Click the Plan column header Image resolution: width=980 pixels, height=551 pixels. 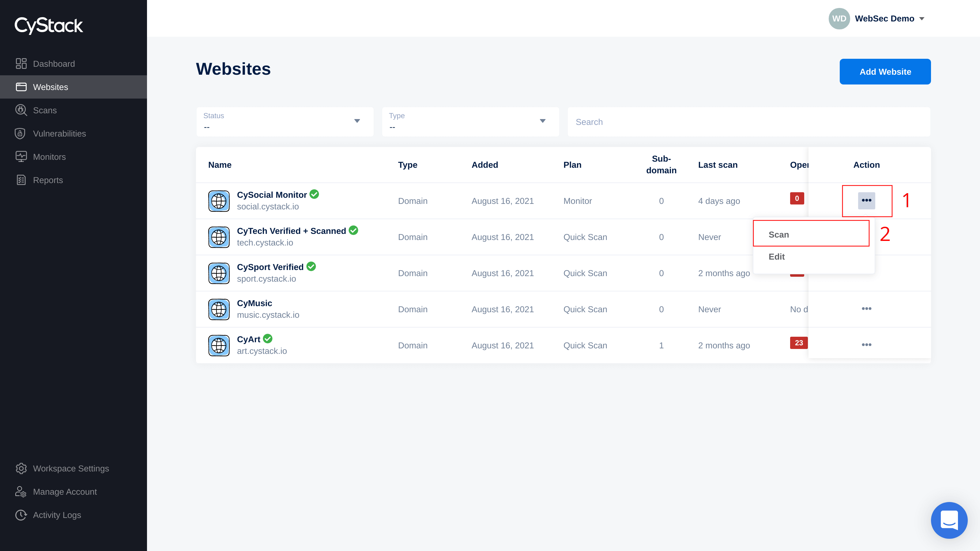pyautogui.click(x=572, y=165)
